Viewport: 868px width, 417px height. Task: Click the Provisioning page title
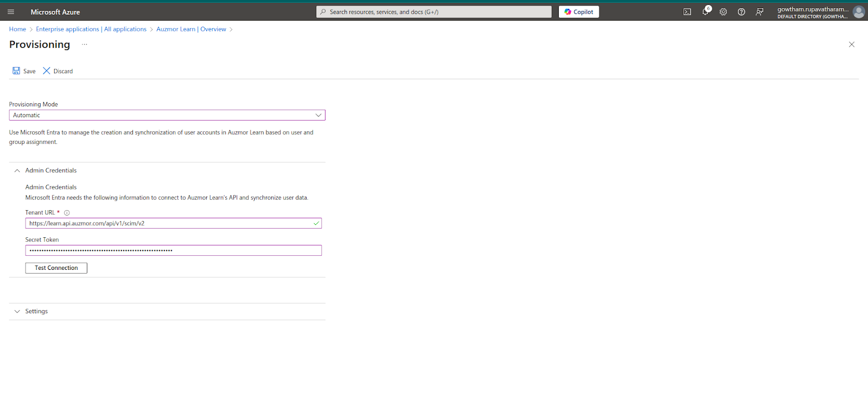[x=40, y=45]
